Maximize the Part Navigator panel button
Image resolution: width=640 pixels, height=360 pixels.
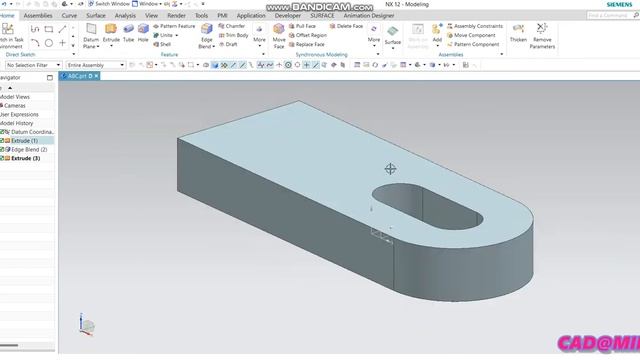(x=50, y=78)
